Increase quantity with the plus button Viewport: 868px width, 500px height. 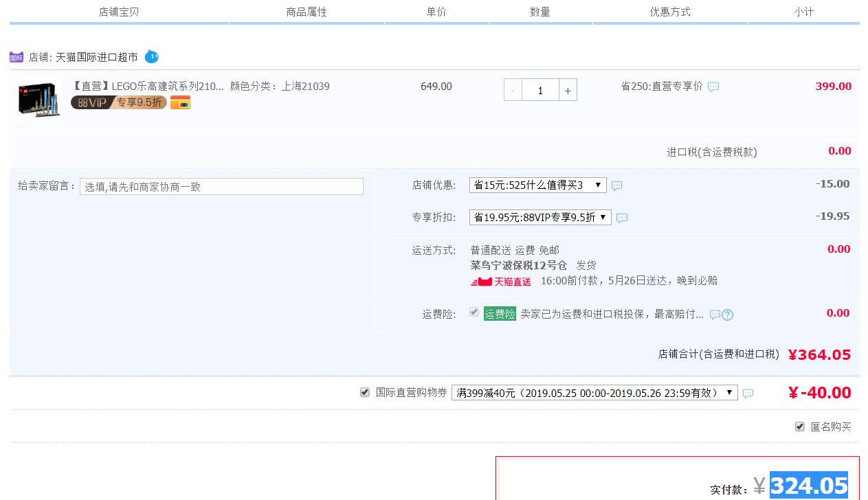[568, 90]
